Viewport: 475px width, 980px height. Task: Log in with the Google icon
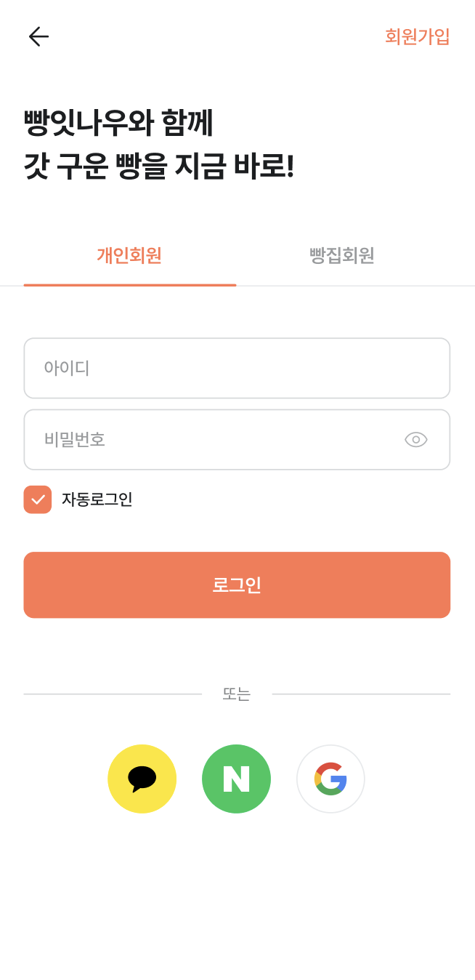330,779
